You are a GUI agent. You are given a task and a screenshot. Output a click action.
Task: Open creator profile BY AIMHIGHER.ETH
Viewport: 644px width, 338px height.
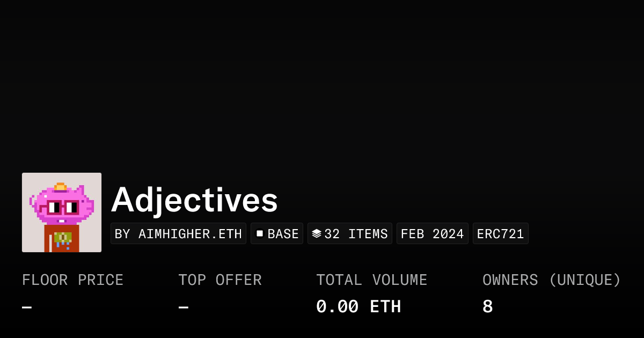click(x=178, y=234)
